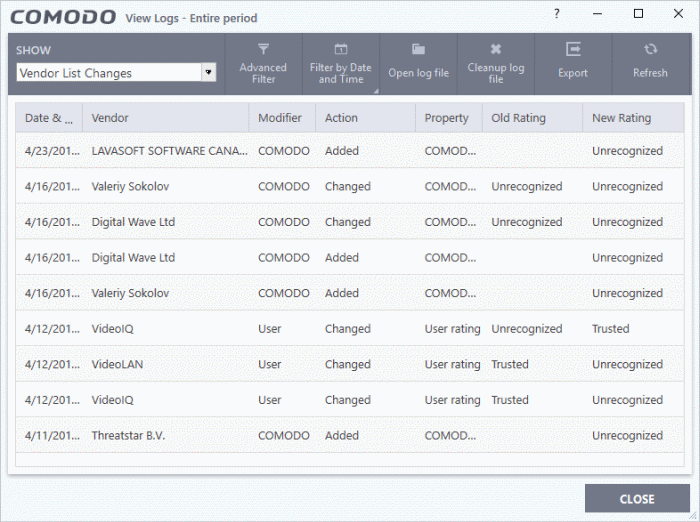This screenshot has width=700, height=522.
Task: Sort by Property column header
Action: [449, 118]
